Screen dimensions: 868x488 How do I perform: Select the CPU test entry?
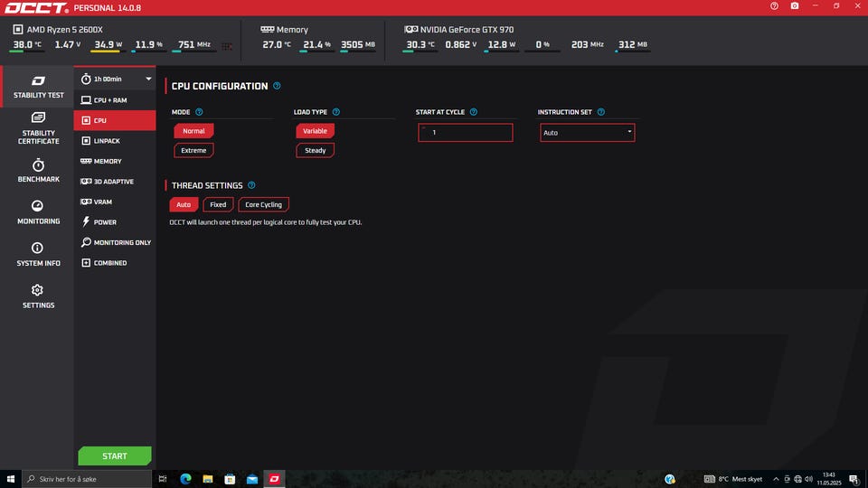coord(115,120)
